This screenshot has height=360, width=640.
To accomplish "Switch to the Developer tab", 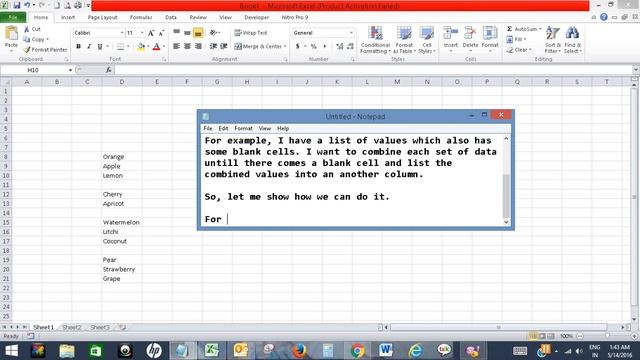I will (257, 18).
